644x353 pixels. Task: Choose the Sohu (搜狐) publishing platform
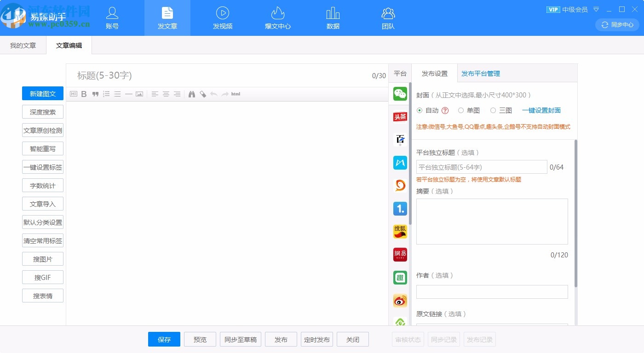400,232
